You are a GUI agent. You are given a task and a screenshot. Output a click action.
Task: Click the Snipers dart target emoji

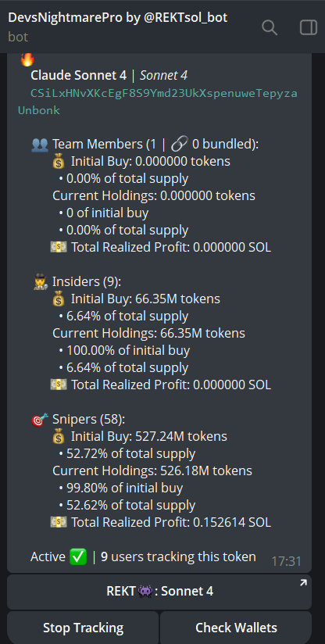[x=40, y=420]
